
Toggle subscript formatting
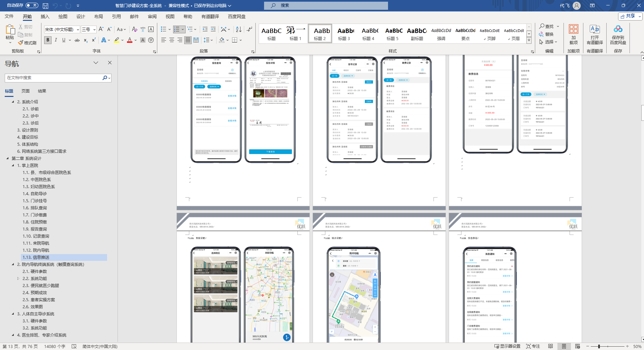point(86,40)
